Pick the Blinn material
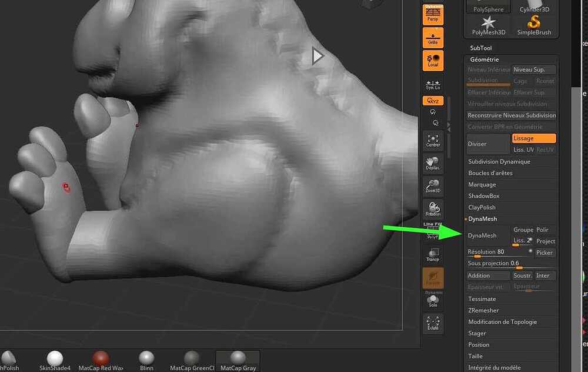 (146, 361)
